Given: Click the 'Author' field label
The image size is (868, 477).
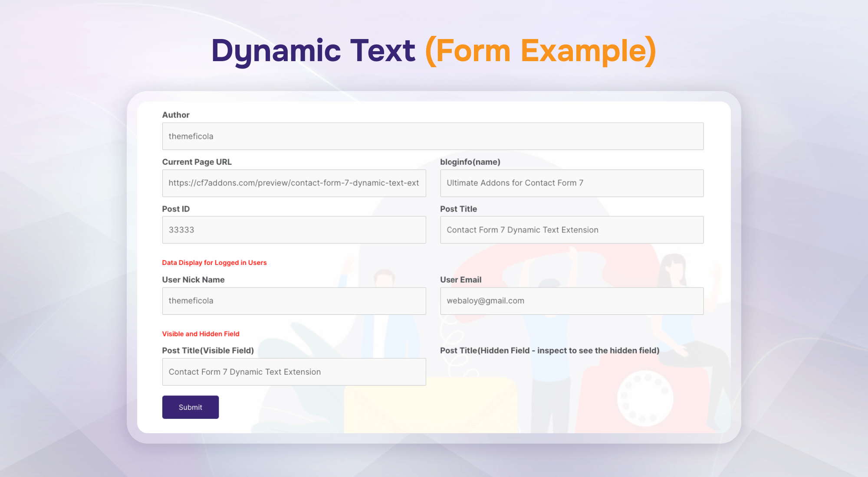Looking at the screenshot, I should 176,115.
